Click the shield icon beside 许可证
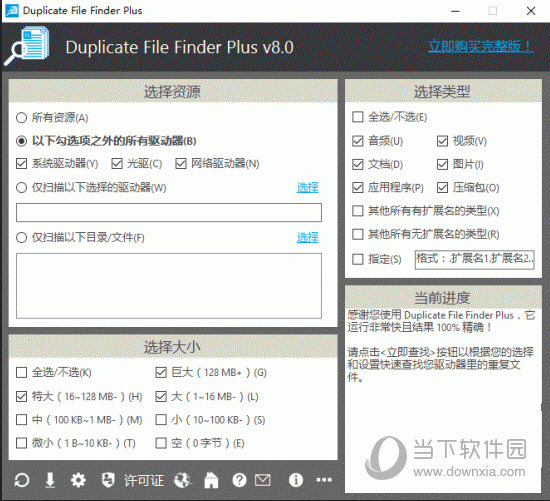This screenshot has height=501, width=550. point(108,480)
